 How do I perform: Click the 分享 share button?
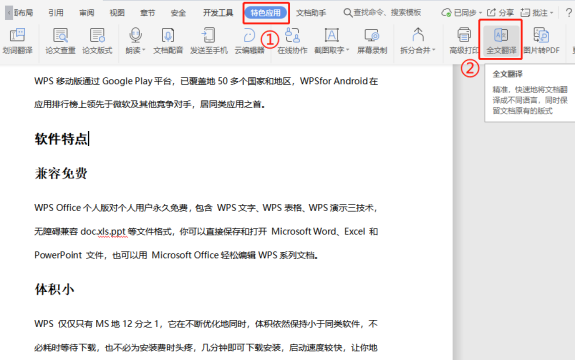[500, 13]
